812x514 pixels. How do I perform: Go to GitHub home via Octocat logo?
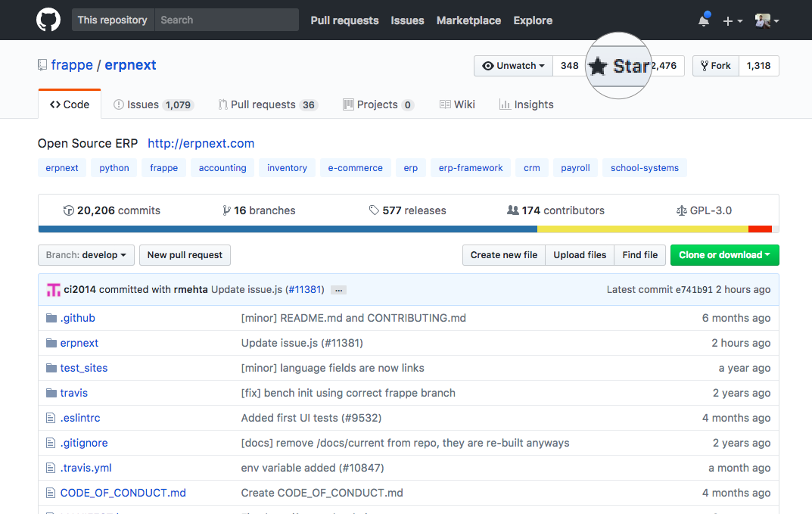pyautogui.click(x=48, y=20)
